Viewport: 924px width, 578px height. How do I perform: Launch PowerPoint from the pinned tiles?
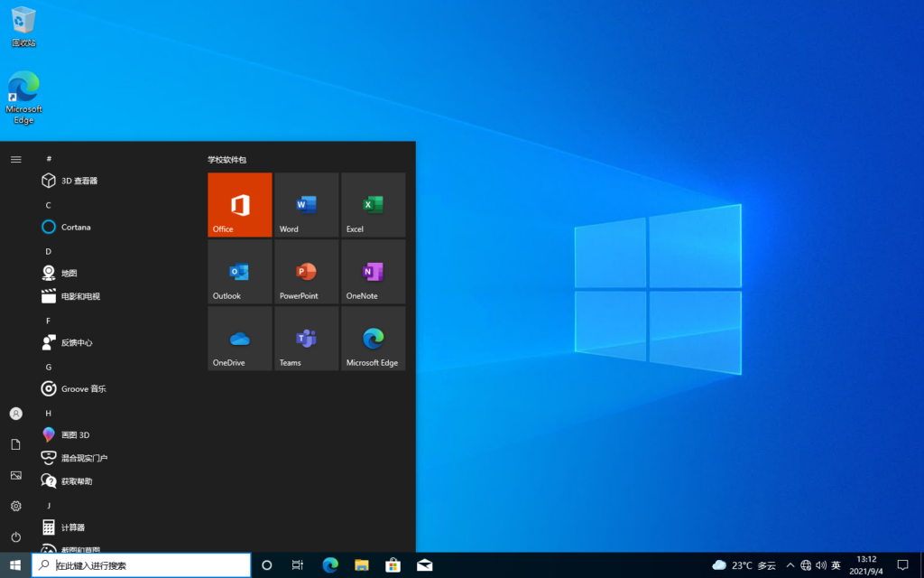pyautogui.click(x=306, y=271)
